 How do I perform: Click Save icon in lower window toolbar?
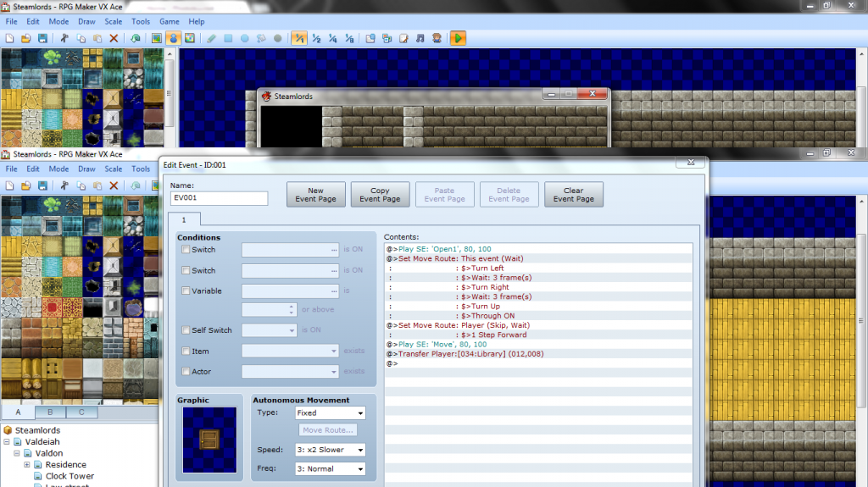pos(42,185)
